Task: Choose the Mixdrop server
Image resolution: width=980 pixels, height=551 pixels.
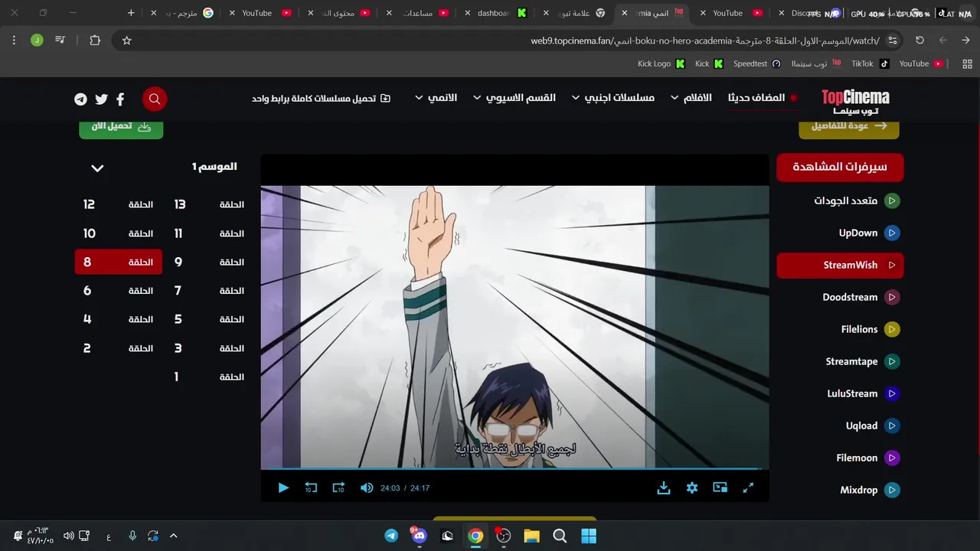Action: click(x=840, y=491)
